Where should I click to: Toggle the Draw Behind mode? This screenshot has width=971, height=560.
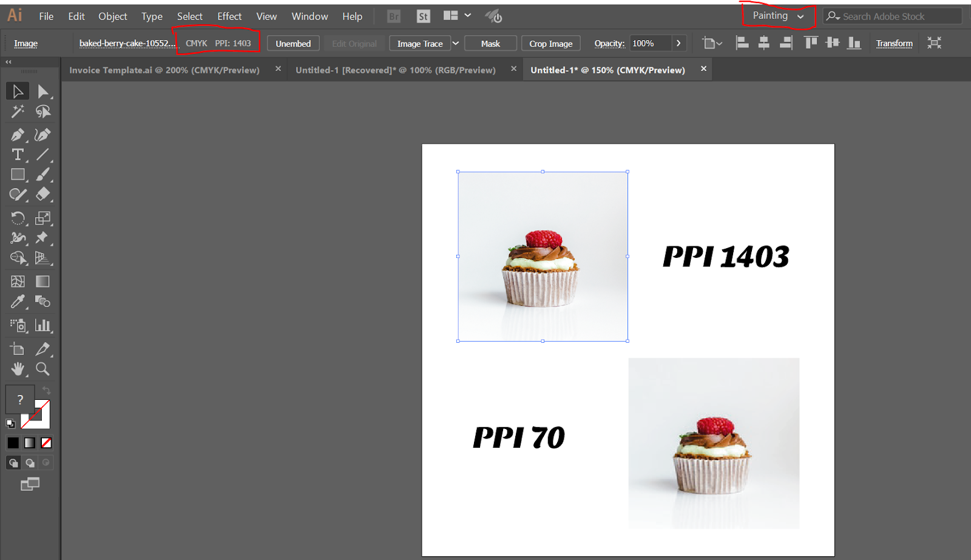pos(30,463)
